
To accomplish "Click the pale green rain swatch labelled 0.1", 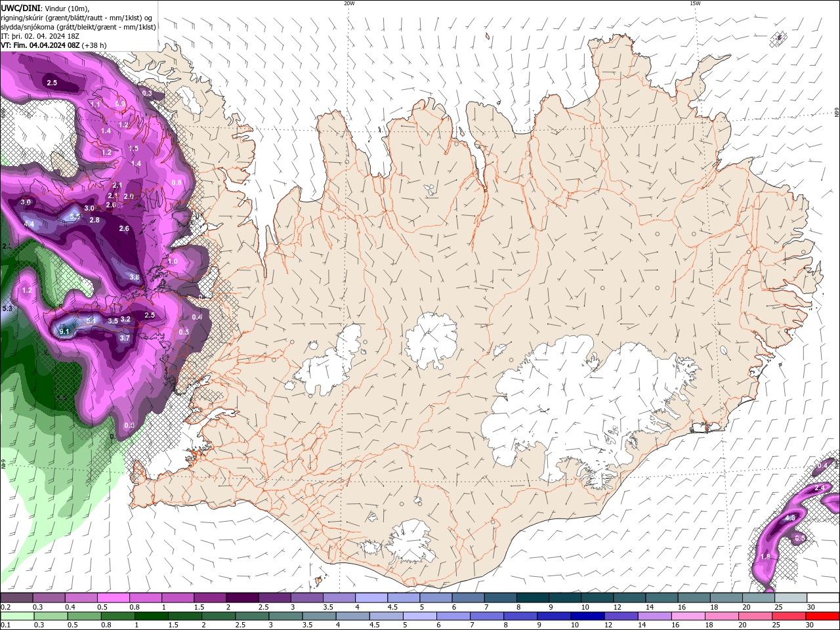I will (17, 616).
